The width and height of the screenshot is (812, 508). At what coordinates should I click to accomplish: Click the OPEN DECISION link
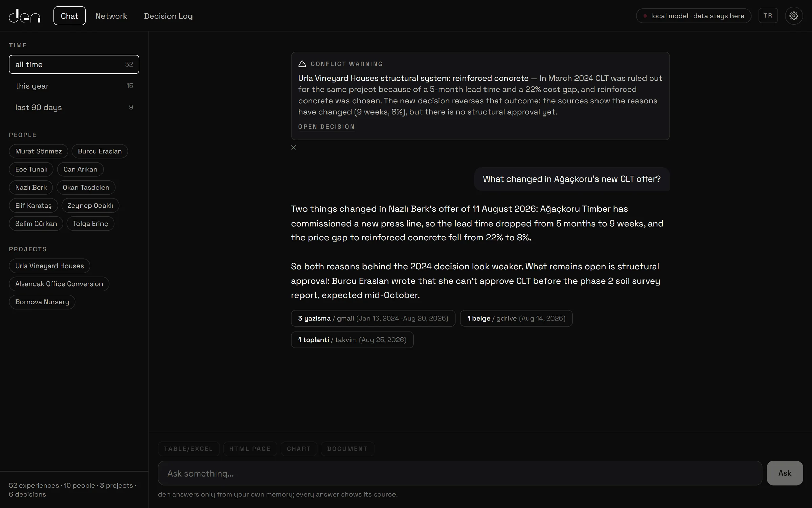(x=326, y=127)
